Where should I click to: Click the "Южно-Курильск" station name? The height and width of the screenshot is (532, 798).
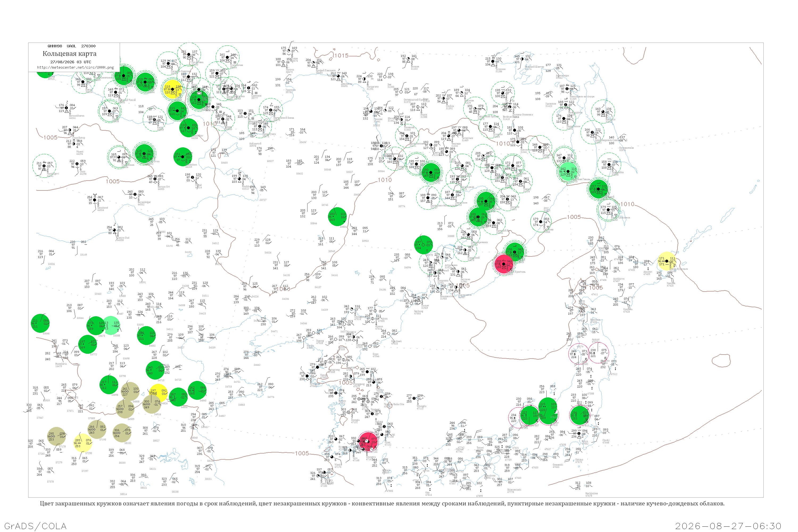click(x=679, y=269)
